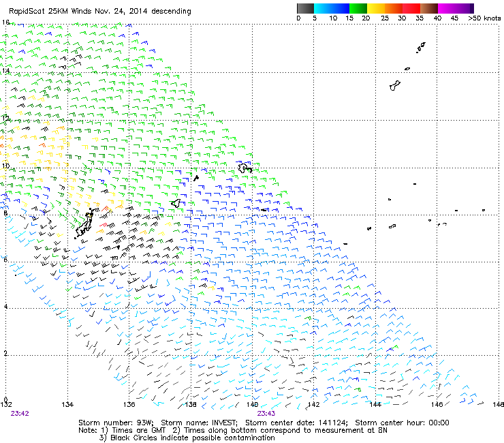Click the longitude axis label '142'

(x=314, y=404)
